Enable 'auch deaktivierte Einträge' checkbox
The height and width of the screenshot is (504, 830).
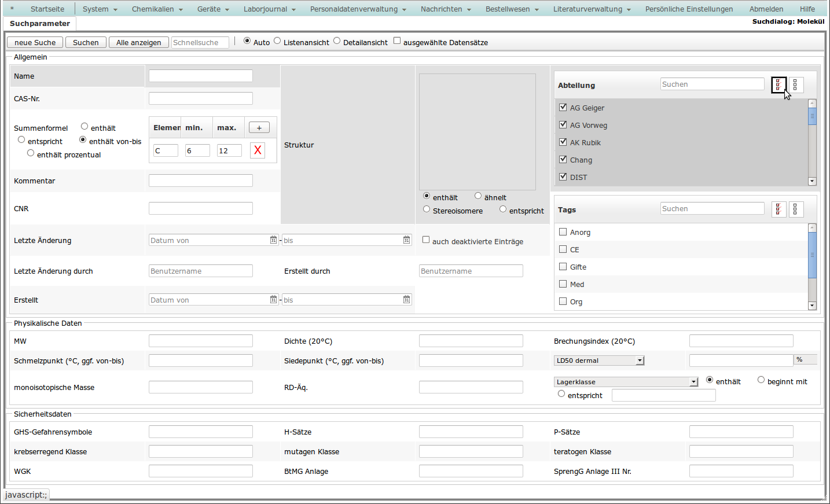(x=426, y=240)
